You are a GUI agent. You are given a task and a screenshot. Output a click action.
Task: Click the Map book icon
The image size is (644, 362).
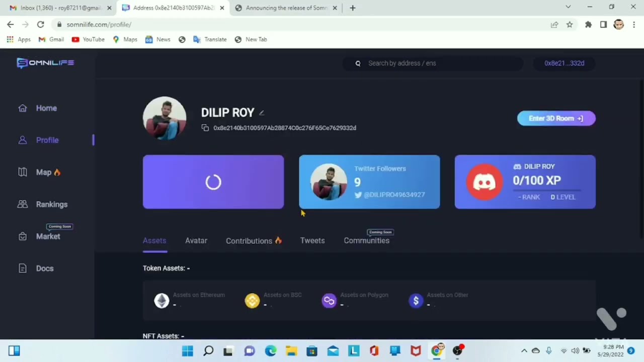tap(23, 172)
